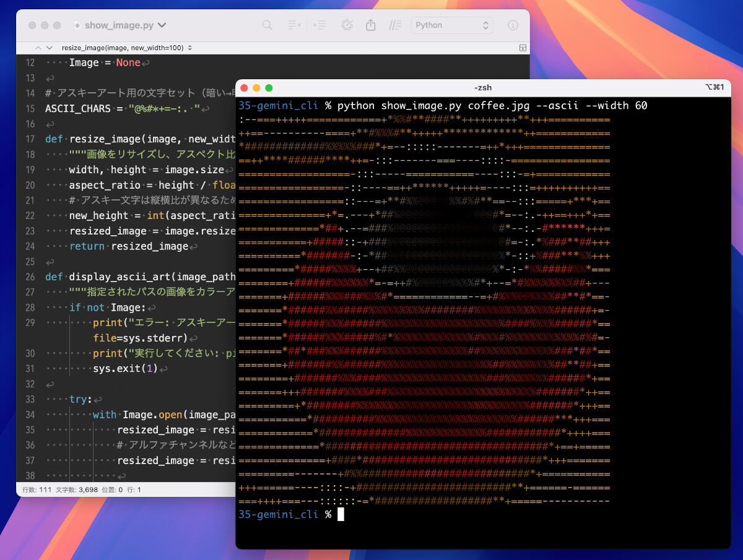Screen dimensions: 743x560
Task: Toggle comment-out with the slashes toolbar icon
Action: point(395,25)
